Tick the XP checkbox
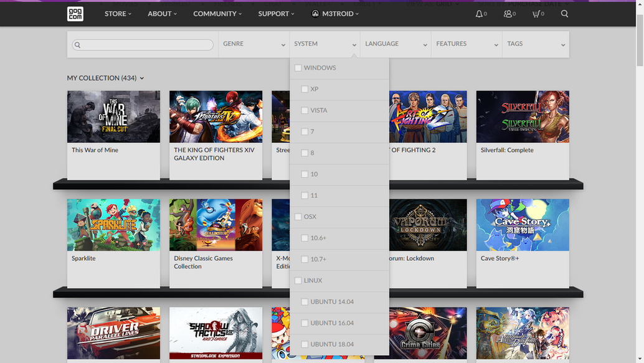Image resolution: width=644 pixels, height=363 pixels. point(305,89)
